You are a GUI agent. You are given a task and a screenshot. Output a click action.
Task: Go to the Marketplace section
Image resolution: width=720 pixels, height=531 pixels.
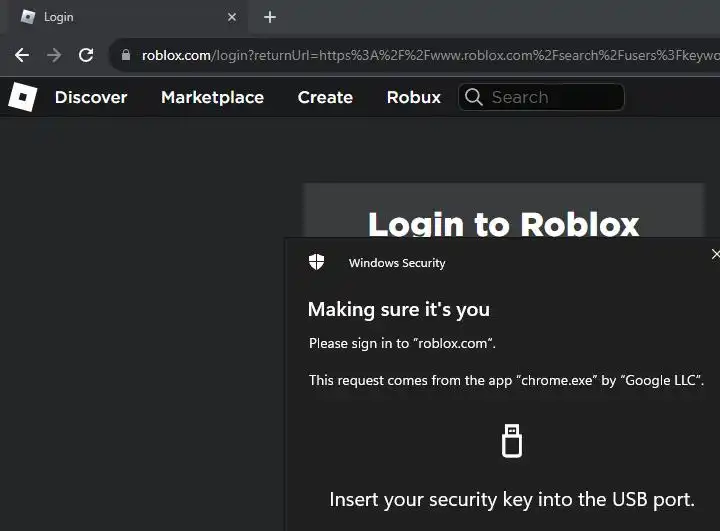(x=212, y=97)
